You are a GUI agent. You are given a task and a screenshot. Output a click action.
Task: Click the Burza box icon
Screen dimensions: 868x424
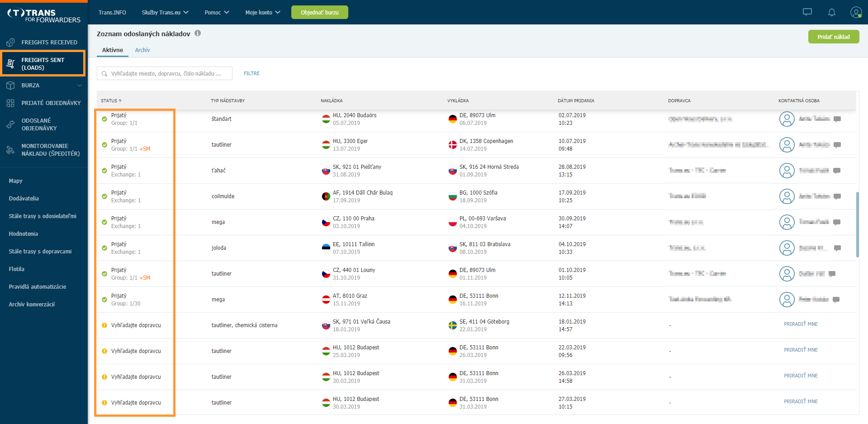point(10,85)
